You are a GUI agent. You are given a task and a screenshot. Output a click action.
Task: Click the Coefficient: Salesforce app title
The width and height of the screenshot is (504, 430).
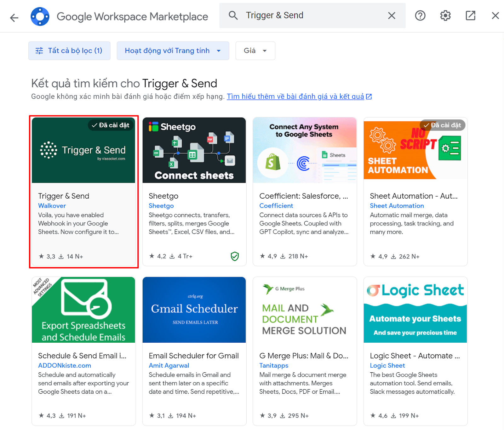click(304, 196)
